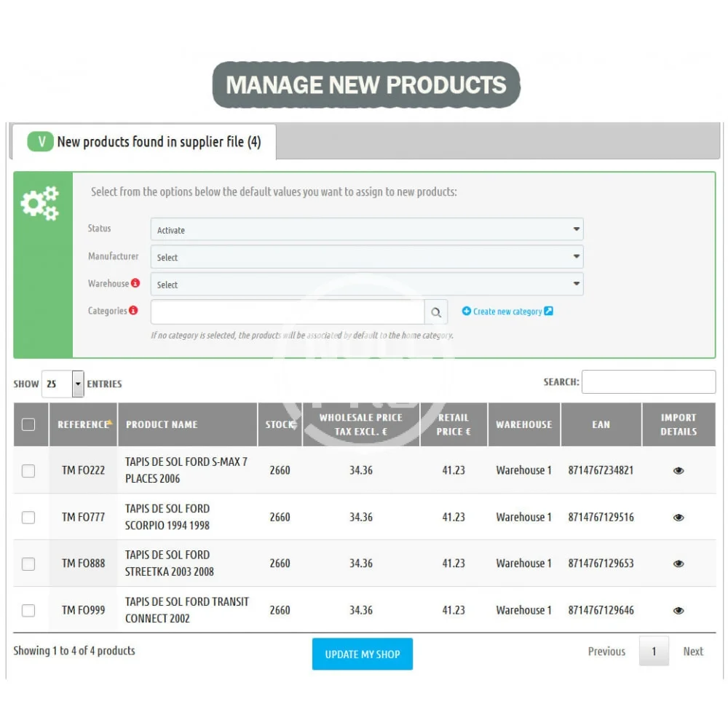The image size is (728, 728).
Task: Click the eye icon for TM FO222
Action: click(x=678, y=470)
